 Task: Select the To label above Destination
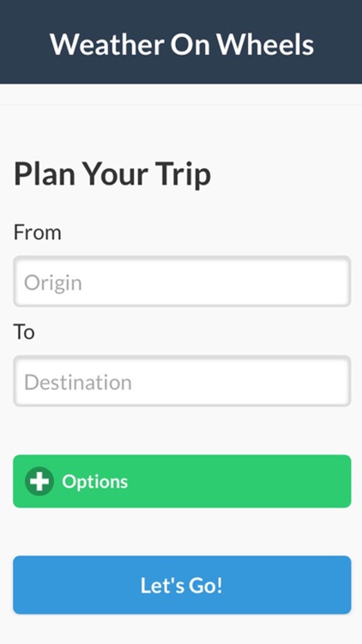[x=24, y=331]
